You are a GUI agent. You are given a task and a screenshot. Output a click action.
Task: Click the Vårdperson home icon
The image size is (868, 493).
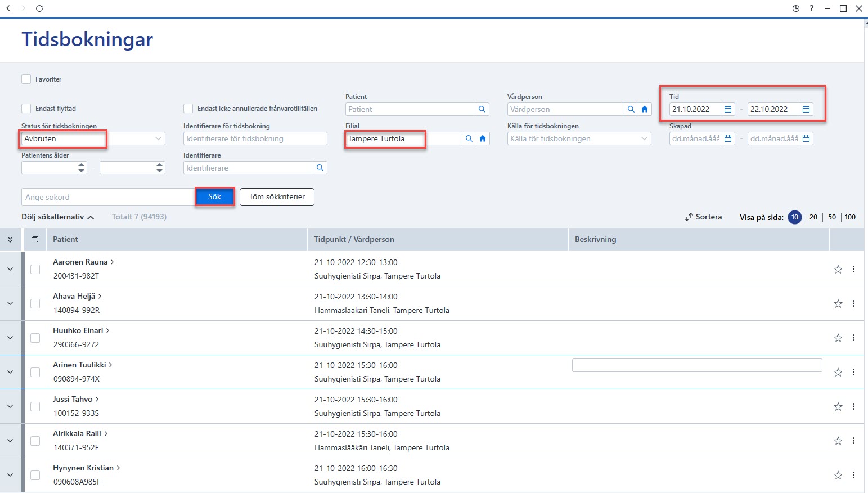(645, 109)
